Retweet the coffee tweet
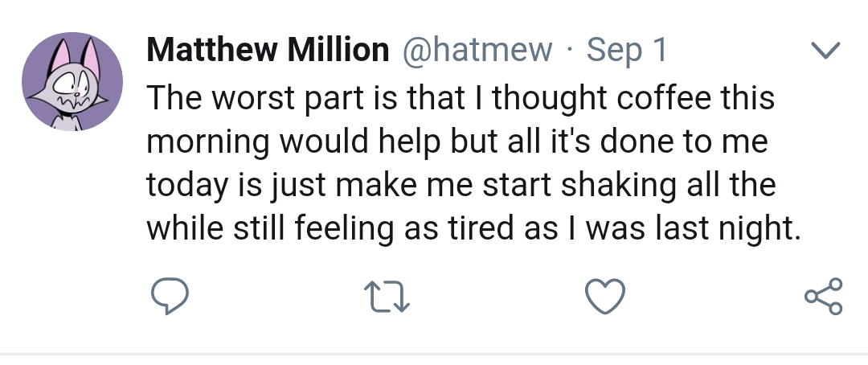The height and width of the screenshot is (365, 868). (x=388, y=298)
